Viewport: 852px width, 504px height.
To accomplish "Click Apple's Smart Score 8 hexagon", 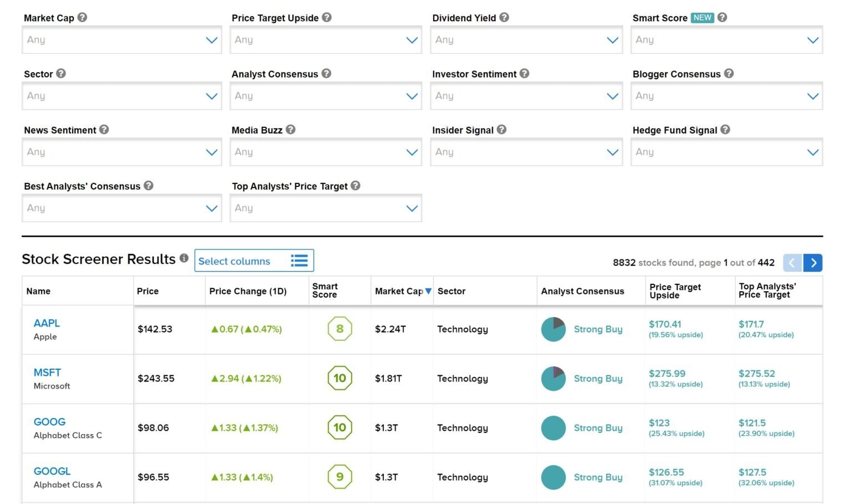I will [x=339, y=329].
